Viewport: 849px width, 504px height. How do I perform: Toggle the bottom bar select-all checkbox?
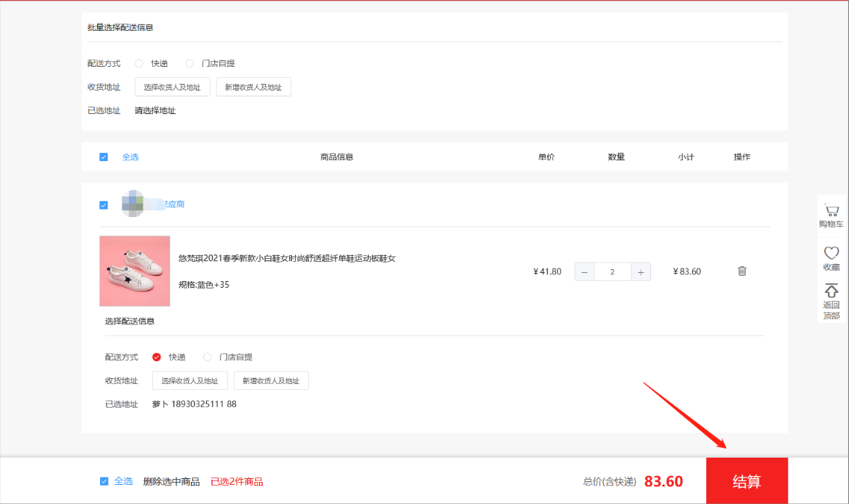click(x=104, y=481)
